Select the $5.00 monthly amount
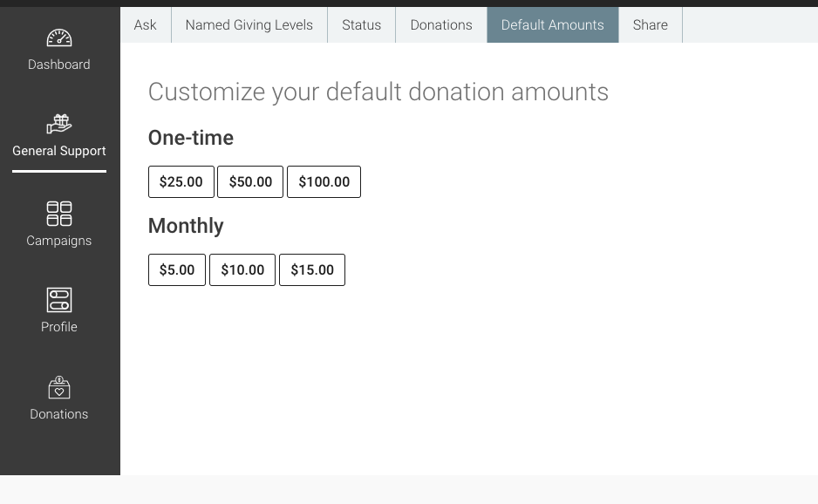Screen dimensions: 818x504 [x=176, y=269]
